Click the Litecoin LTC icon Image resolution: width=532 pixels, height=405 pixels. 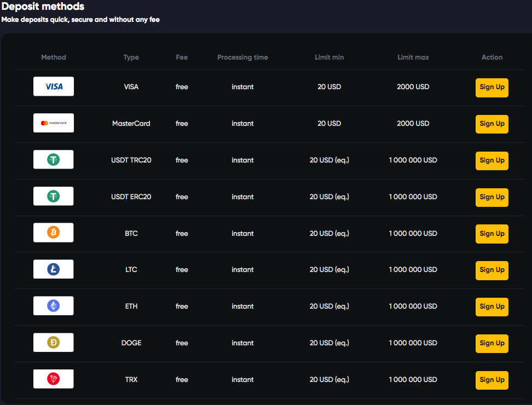(x=54, y=269)
